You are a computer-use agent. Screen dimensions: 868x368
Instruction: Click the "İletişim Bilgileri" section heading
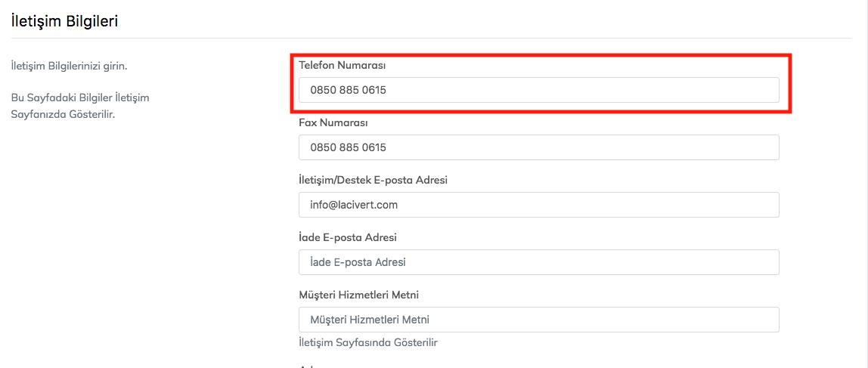64,21
